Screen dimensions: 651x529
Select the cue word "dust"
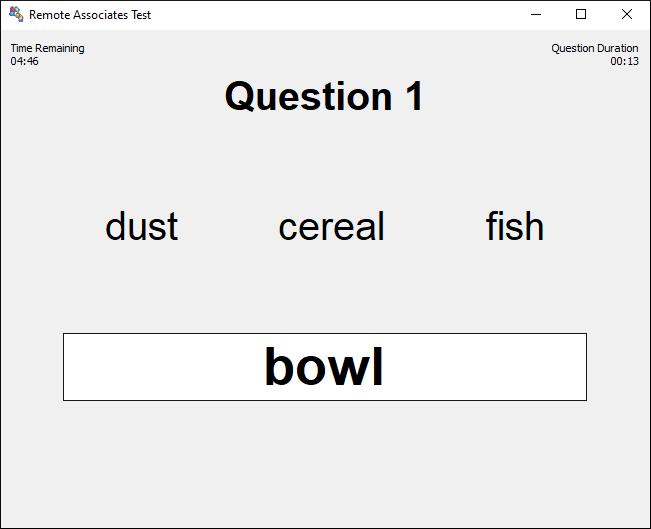141,227
